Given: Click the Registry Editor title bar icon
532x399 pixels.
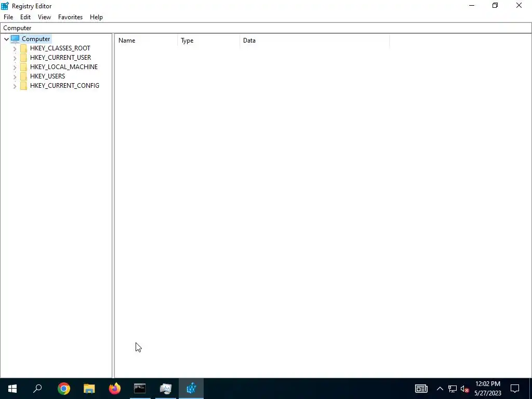Looking at the screenshot, I should 5,6.
